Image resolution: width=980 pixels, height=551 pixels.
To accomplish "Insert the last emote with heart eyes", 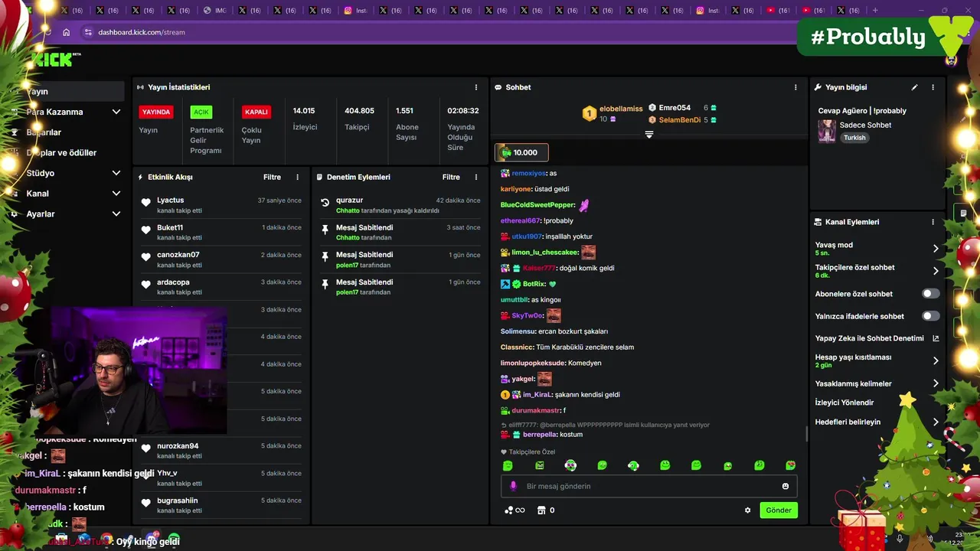I will point(790,465).
